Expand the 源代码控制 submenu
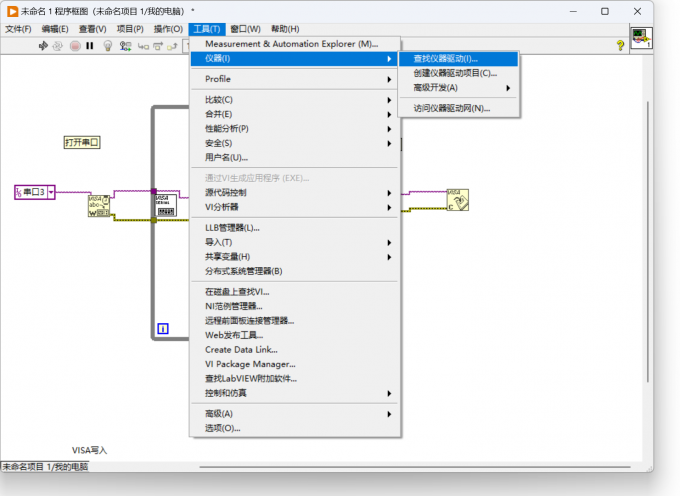680x496 pixels. [x=294, y=193]
